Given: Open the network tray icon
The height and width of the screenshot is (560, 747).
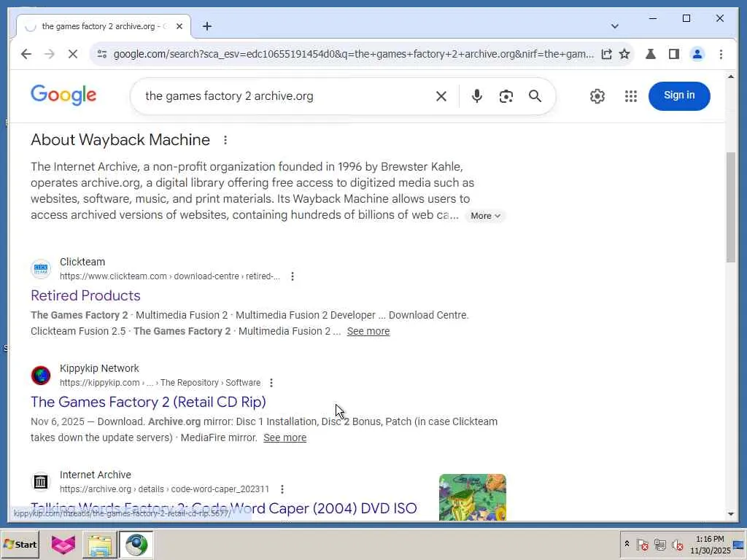Looking at the screenshot, I should (x=659, y=545).
